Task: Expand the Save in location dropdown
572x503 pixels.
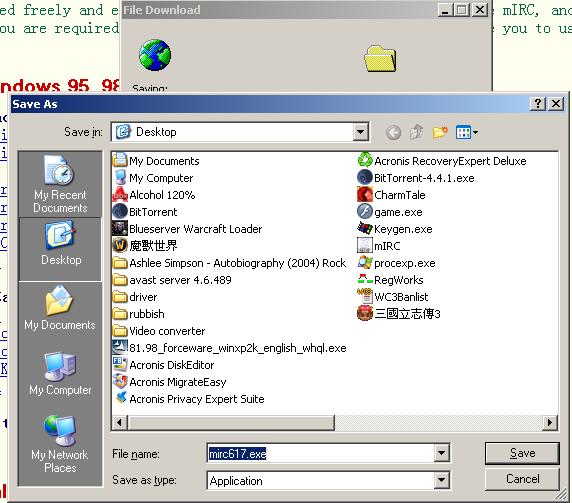Action: coord(360,132)
